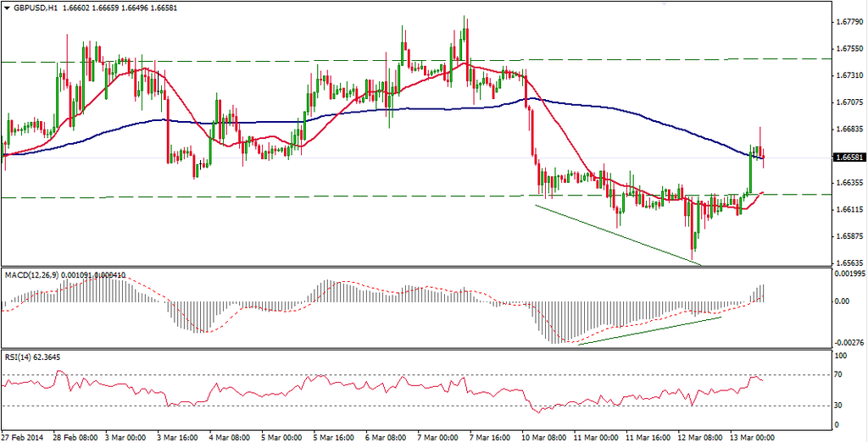Click the RSI(14) 62.3645 indicator label
Image resolution: width=868 pixels, height=442 pixels.
[32, 356]
